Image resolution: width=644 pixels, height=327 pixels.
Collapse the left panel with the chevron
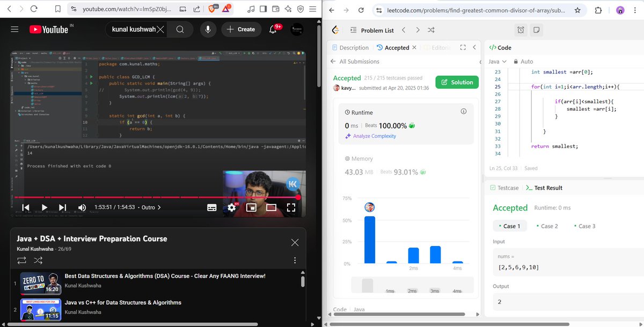pyautogui.click(x=474, y=47)
